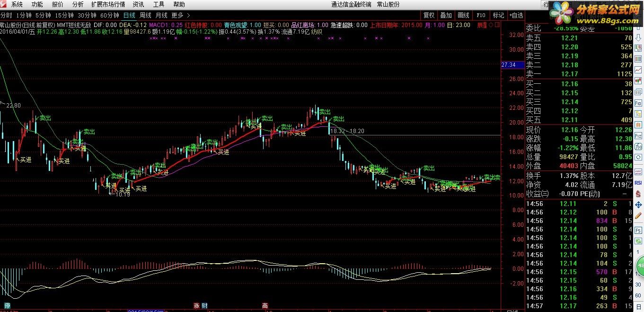Click the 画线 drawing button
This screenshot has width=644, height=312.
click(x=463, y=15)
